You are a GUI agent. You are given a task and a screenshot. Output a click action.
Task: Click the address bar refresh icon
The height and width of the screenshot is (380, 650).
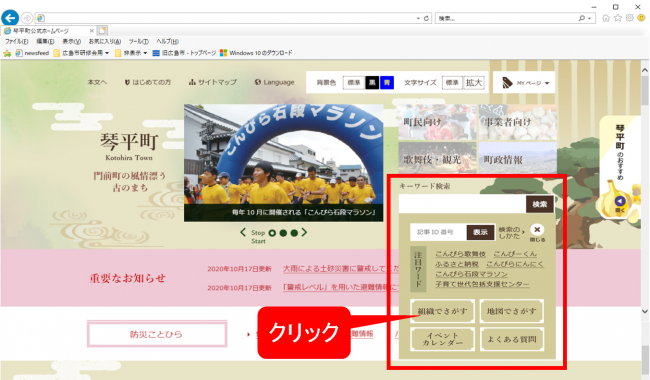[x=426, y=19]
